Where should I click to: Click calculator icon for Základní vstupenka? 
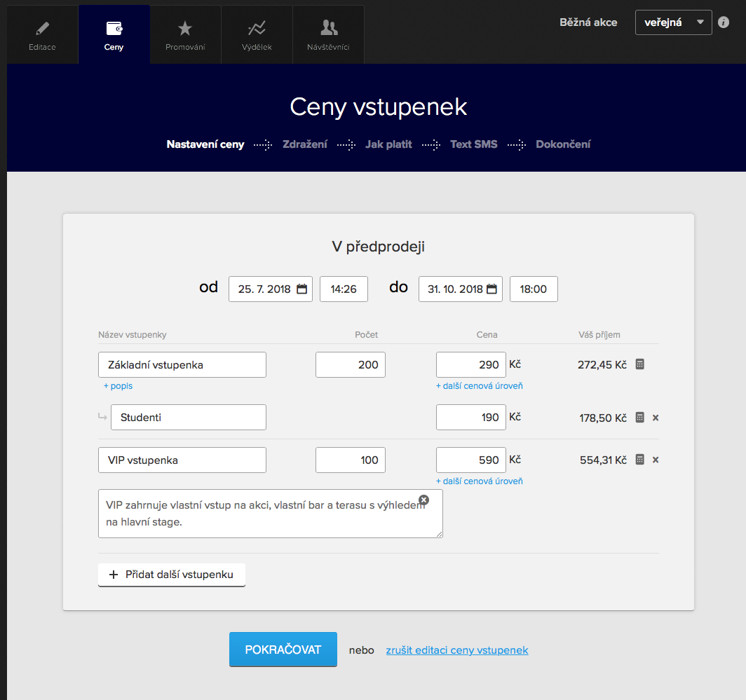tap(639, 364)
